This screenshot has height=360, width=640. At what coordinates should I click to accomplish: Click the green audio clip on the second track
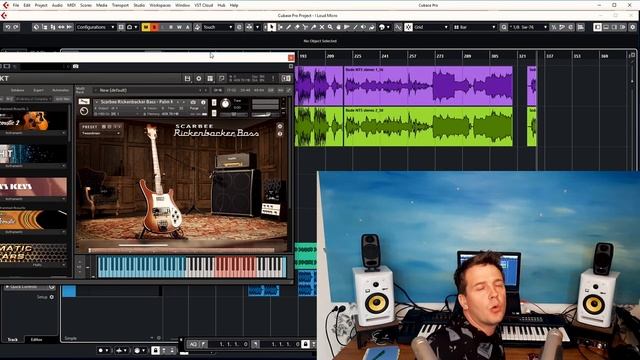[428, 127]
